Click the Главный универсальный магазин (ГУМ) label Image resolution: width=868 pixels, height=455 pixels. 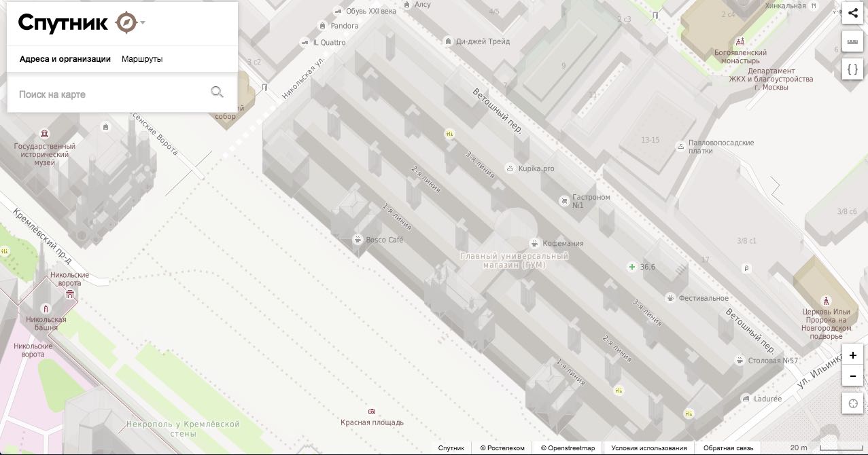point(514,261)
